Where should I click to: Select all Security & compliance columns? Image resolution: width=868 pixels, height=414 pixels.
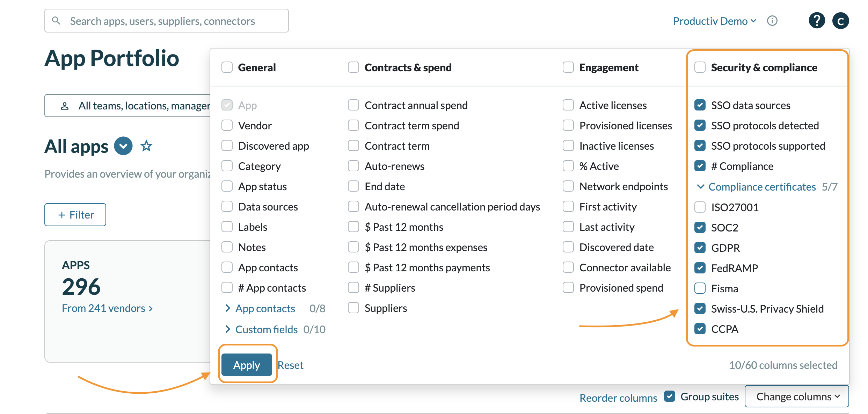[700, 67]
